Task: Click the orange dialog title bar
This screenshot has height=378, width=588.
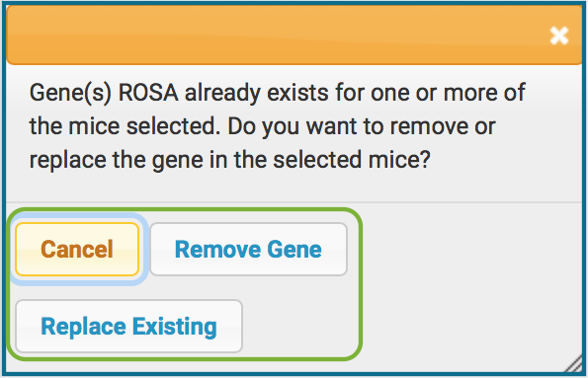Action: 294,36
